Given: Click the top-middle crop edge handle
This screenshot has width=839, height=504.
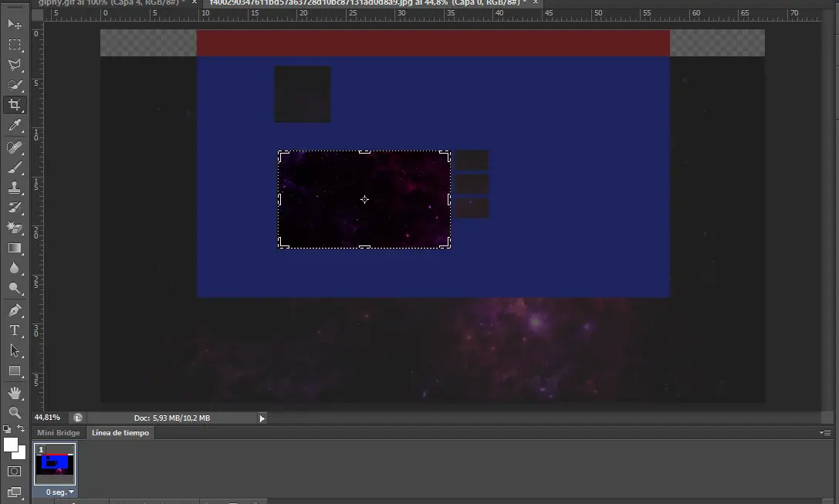Looking at the screenshot, I should click(364, 152).
